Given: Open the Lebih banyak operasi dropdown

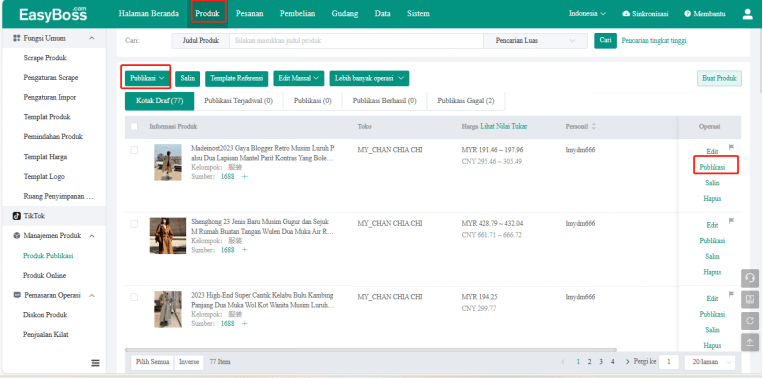Looking at the screenshot, I should [369, 78].
